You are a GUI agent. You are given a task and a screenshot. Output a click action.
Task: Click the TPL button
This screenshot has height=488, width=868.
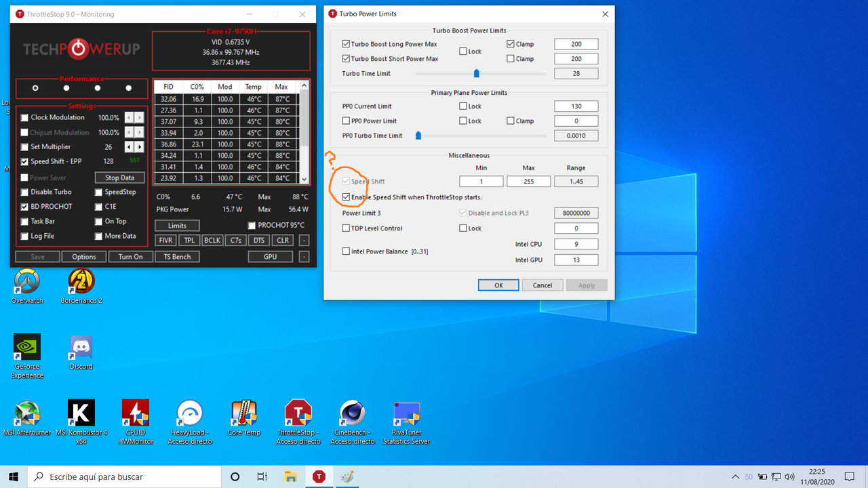coord(189,241)
